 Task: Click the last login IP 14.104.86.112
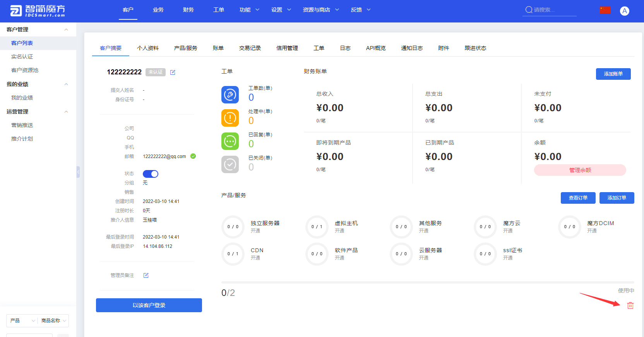(x=158, y=246)
